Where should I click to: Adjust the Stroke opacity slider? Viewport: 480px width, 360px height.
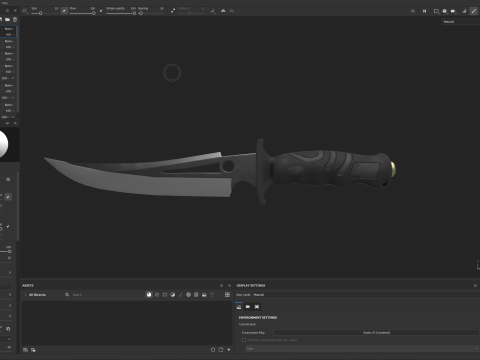click(x=121, y=13)
